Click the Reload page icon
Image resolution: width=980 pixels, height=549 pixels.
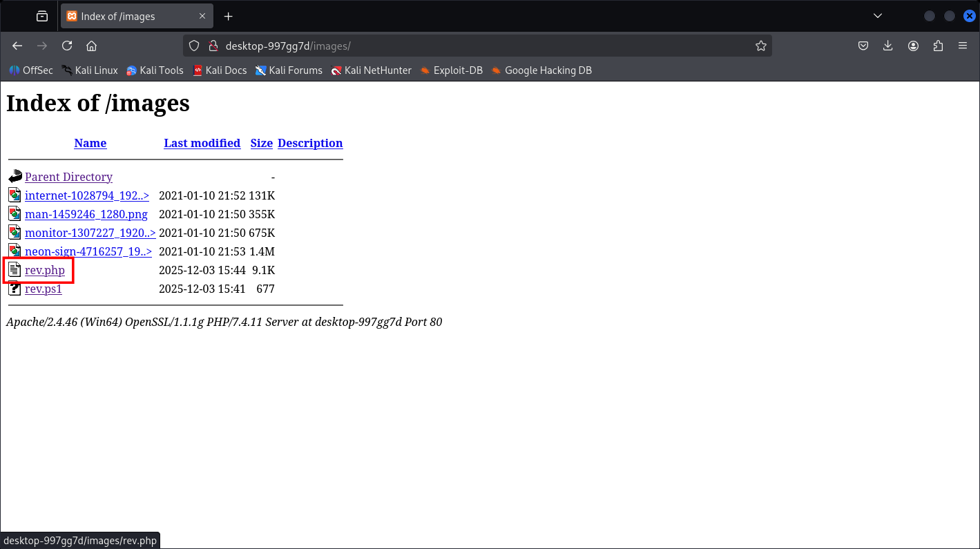[x=67, y=46]
